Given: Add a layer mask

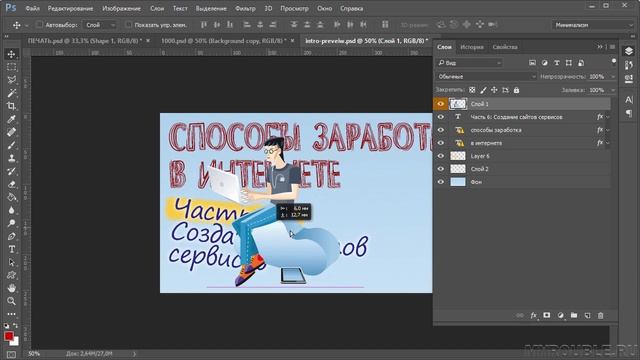Looking at the screenshot, I should pos(547,316).
